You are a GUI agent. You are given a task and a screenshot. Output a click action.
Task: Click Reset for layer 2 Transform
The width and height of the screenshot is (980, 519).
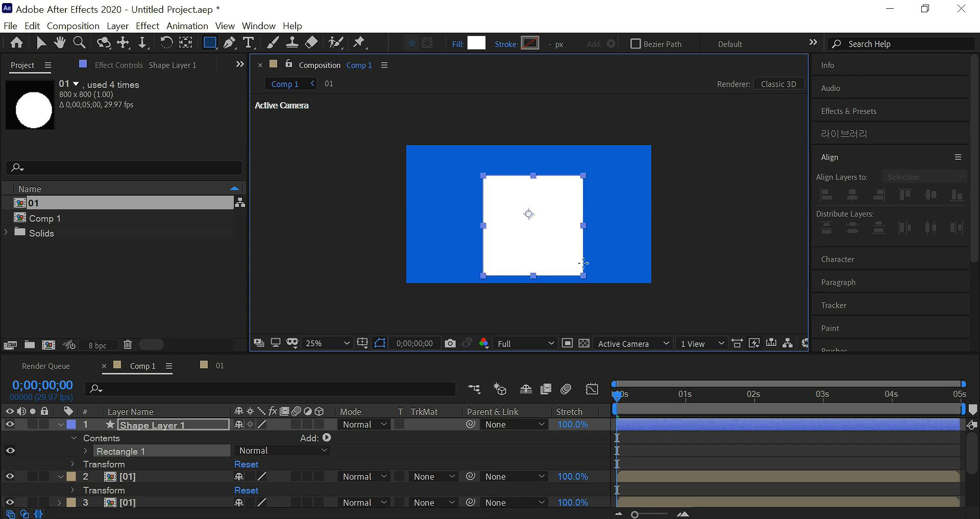[246, 490]
